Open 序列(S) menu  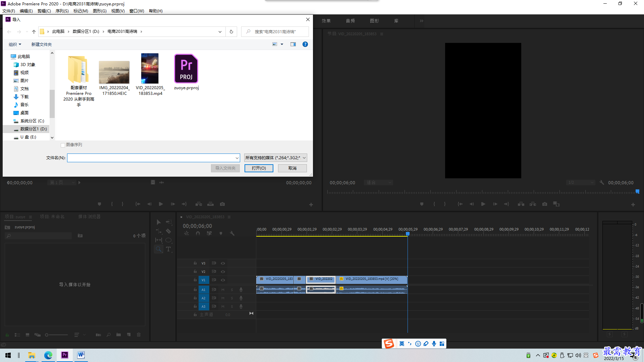pos(62,11)
